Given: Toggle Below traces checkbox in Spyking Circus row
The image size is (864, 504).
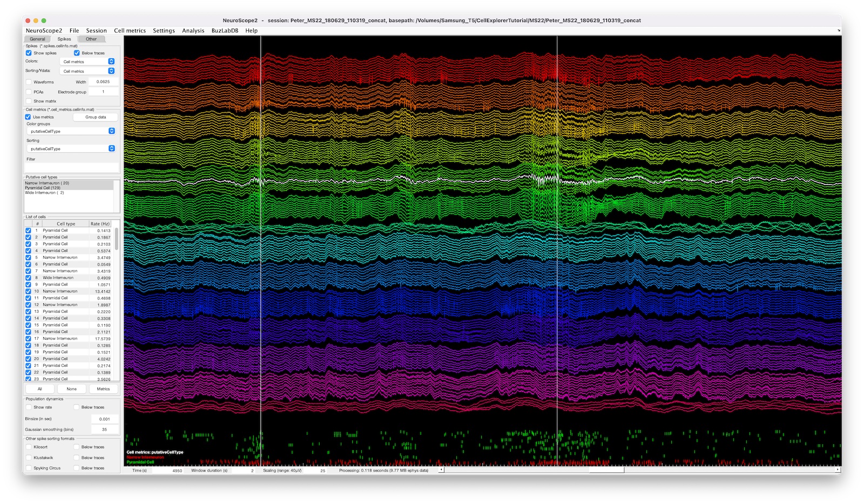Looking at the screenshot, I should [76, 468].
